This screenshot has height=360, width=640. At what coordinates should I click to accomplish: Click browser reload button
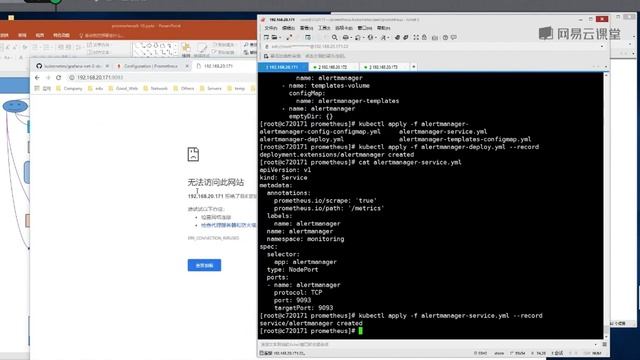[x=59, y=78]
